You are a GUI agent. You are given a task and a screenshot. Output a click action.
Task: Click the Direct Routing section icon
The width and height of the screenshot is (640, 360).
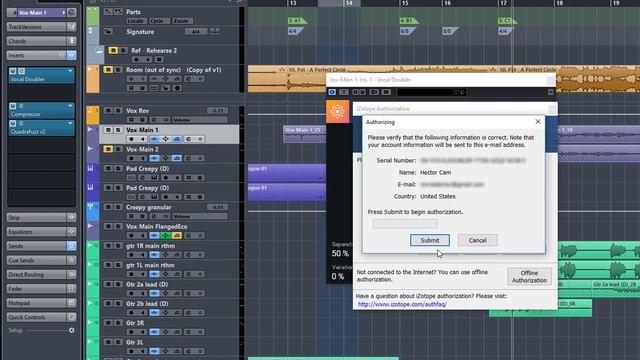click(x=71, y=274)
